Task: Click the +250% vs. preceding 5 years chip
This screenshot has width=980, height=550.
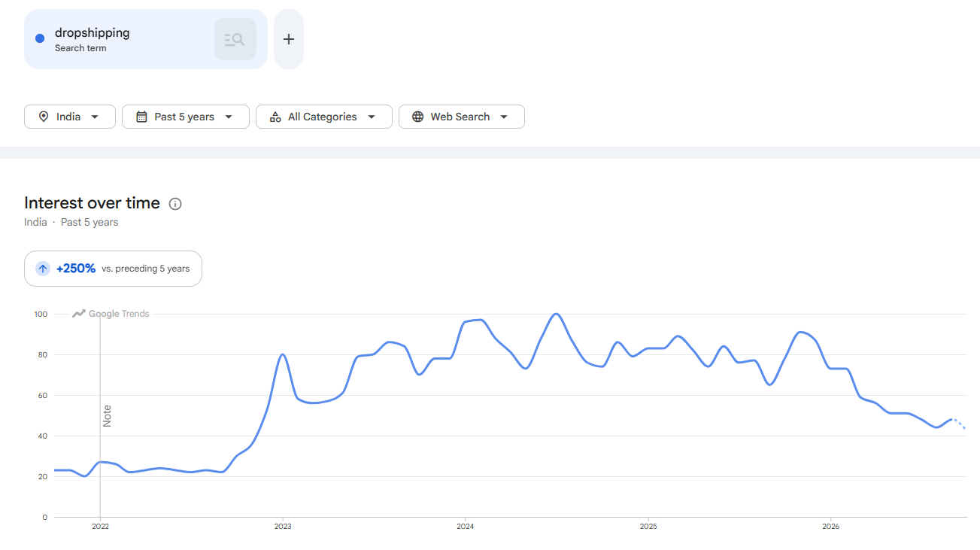Action: (x=113, y=269)
